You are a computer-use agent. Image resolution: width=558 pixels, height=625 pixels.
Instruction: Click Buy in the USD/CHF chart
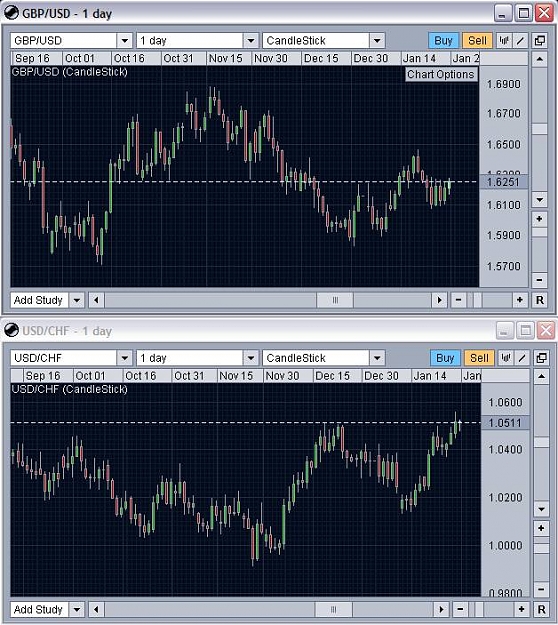click(x=445, y=358)
